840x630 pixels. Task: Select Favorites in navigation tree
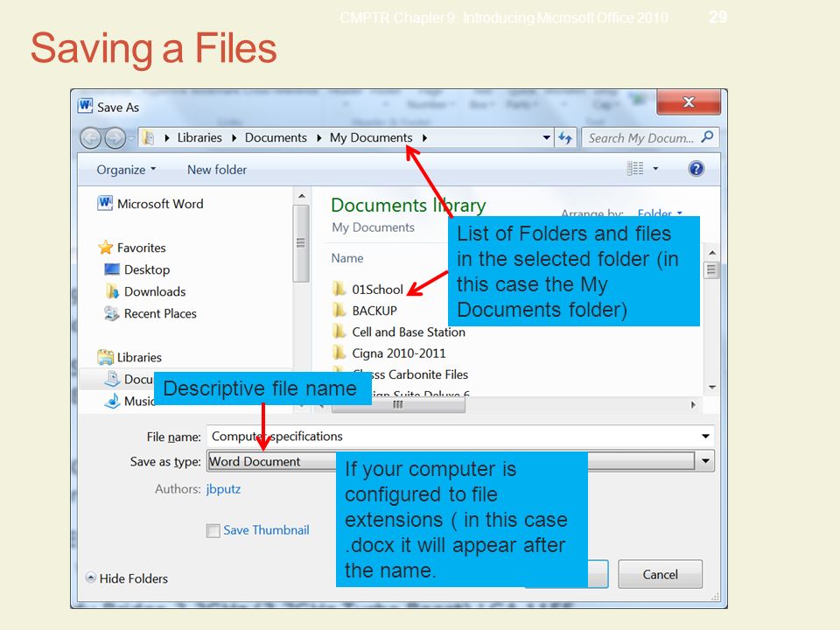(142, 248)
